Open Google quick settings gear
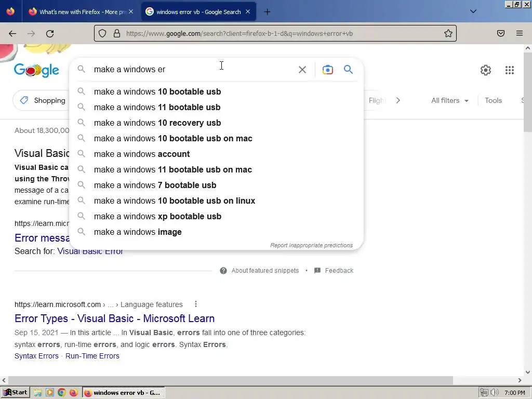The image size is (532, 399). (486, 70)
